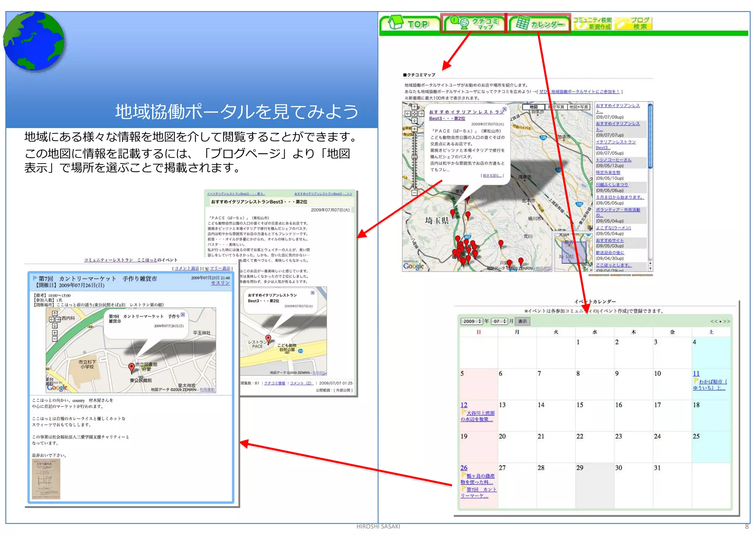Jump to current month dot
Image resolution: width=756 pixels, height=535 pixels.
click(720, 322)
